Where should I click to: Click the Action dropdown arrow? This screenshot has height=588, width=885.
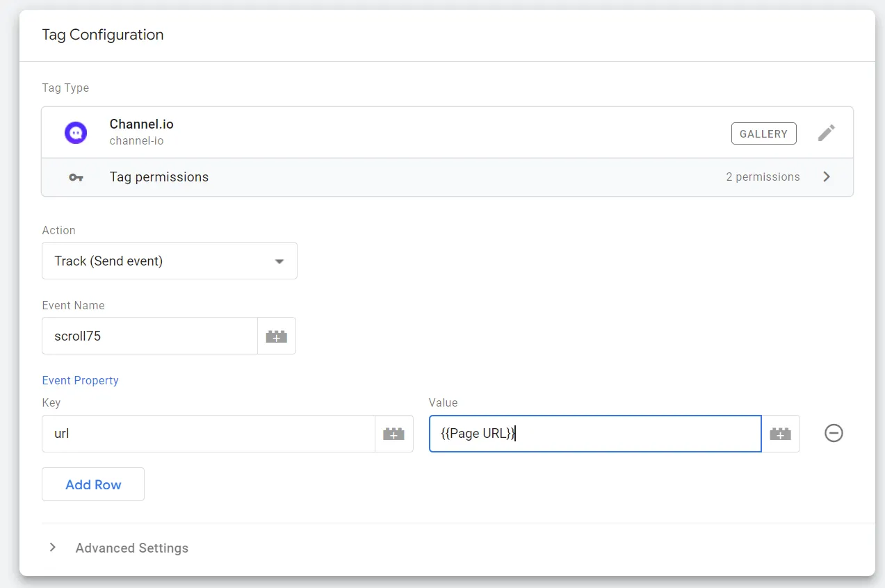pos(279,261)
